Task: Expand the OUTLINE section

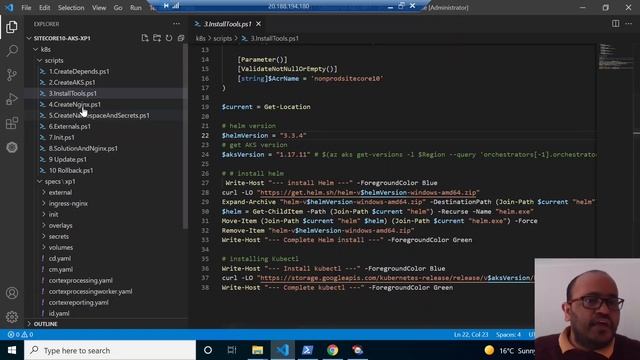Action: (x=45, y=324)
